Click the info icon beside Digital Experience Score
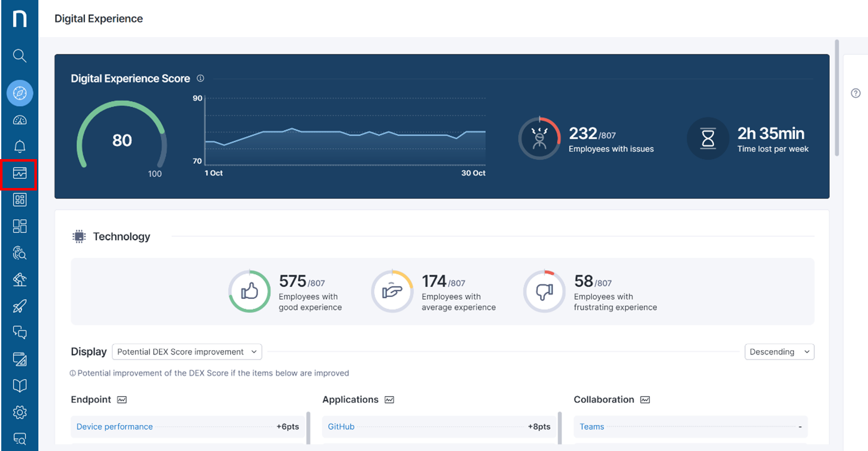This screenshot has width=868, height=451. click(x=200, y=78)
